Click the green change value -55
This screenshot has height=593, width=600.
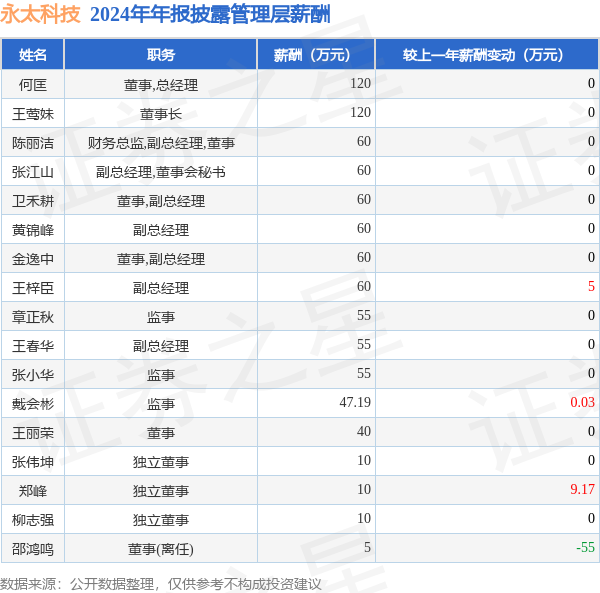[585, 547]
